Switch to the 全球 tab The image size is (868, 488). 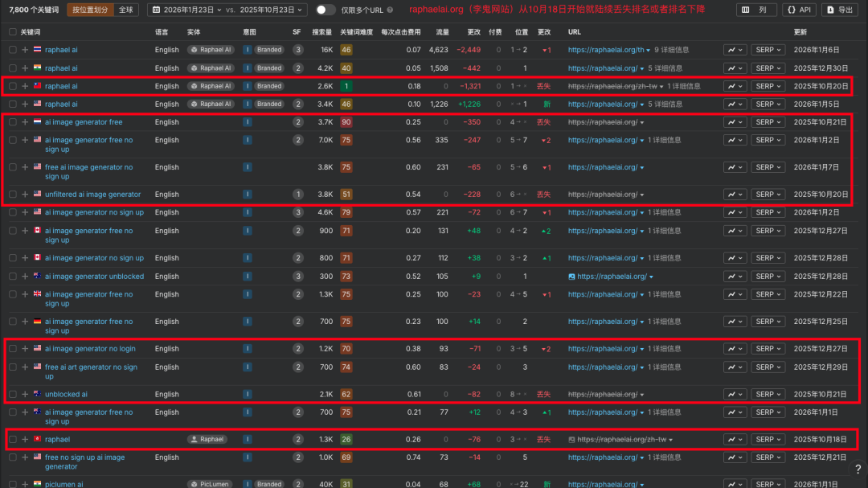point(126,10)
